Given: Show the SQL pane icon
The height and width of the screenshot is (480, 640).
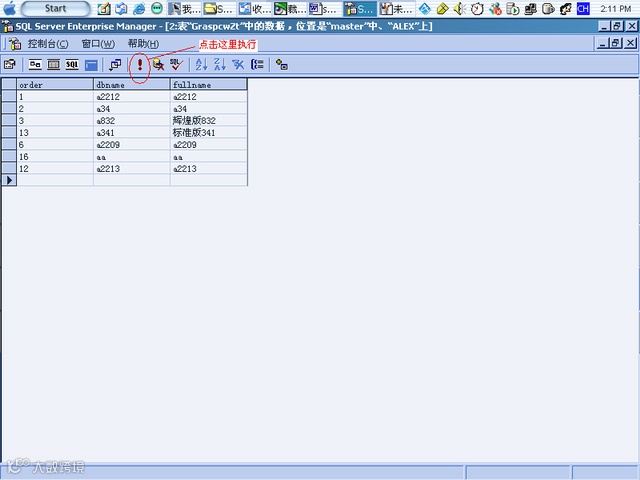Looking at the screenshot, I should click(72, 64).
